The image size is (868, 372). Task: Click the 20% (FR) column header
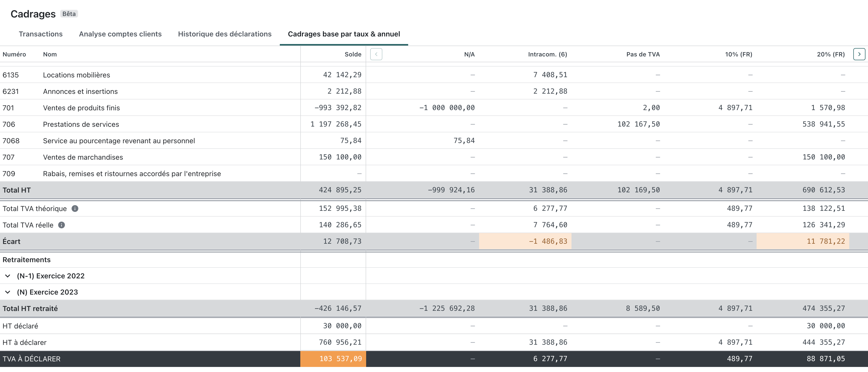pos(831,55)
